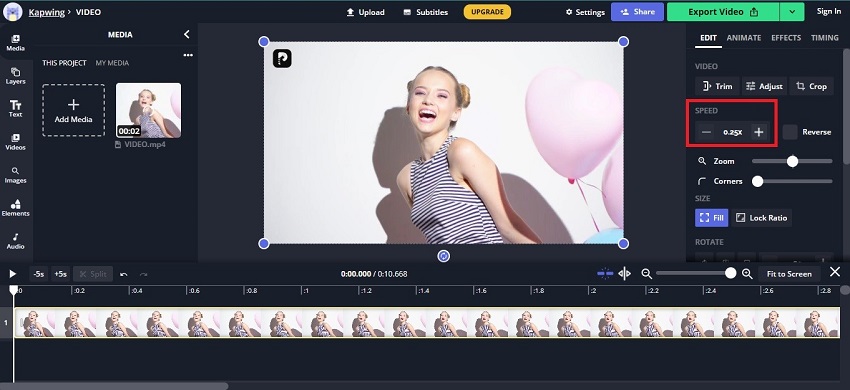Viewport: 850px width, 390px height.
Task: Close the timeline with the X
Action: [835, 272]
